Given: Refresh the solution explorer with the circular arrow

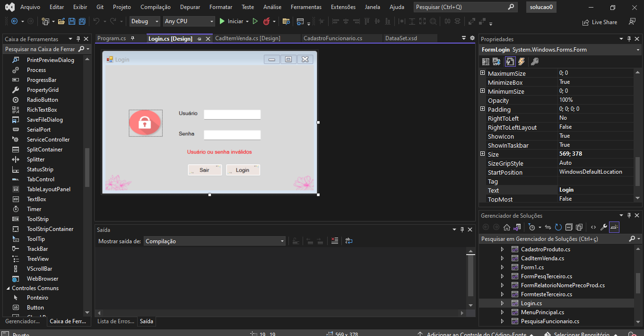Looking at the screenshot, I should tap(558, 227).
